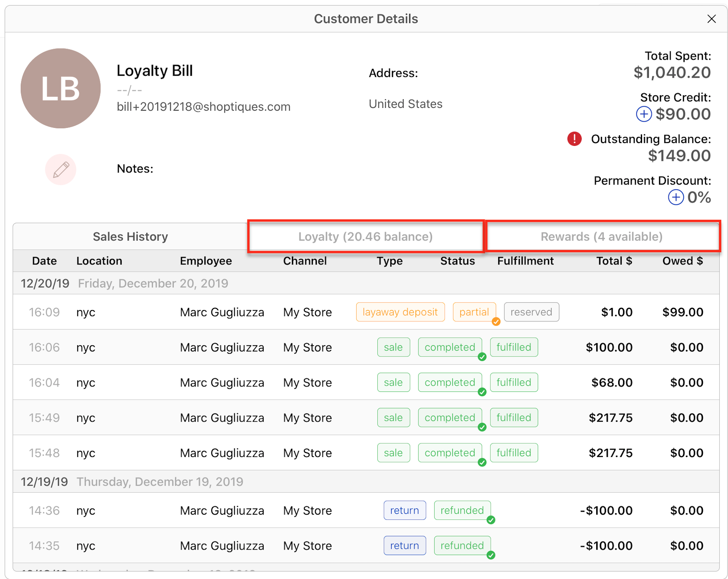The height and width of the screenshot is (579, 728).
Task: Close the Customer Details dialog
Action: click(x=712, y=19)
